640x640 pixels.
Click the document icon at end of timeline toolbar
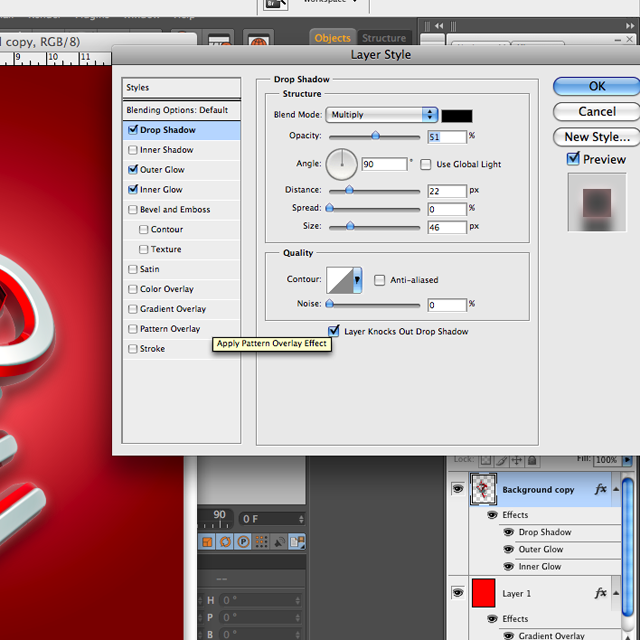[298, 542]
